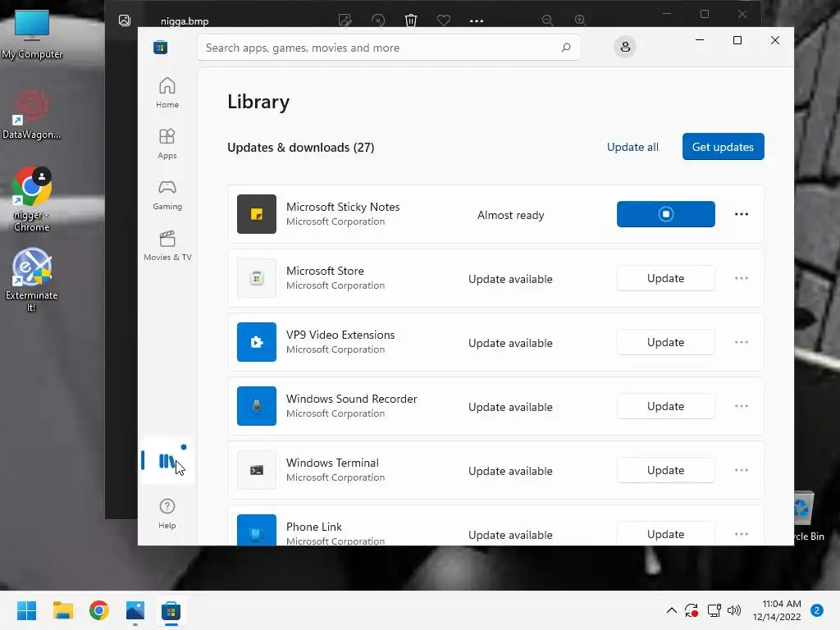Update Microsoft Store app
The image size is (840, 630).
pyautogui.click(x=666, y=278)
